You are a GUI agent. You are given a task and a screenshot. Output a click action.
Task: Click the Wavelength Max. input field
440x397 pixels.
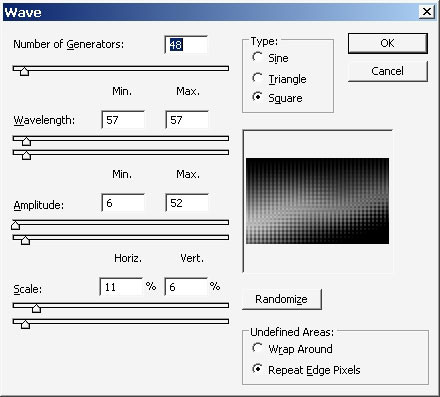(x=187, y=120)
